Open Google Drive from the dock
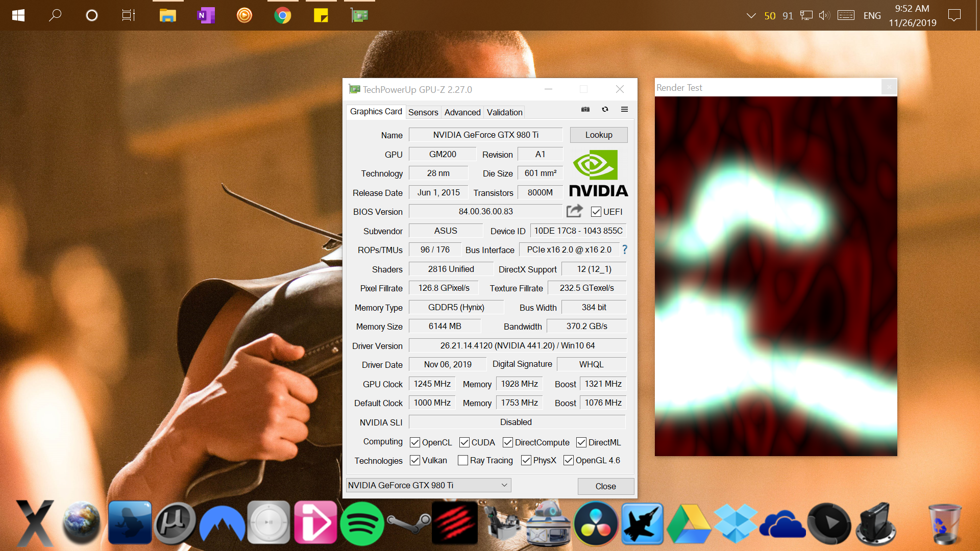Viewport: 980px width, 551px height. click(689, 523)
